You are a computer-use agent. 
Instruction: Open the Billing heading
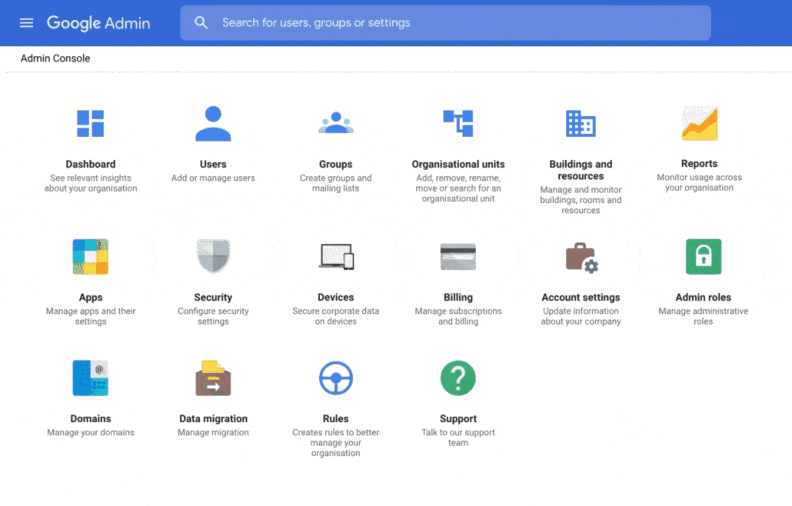pyautogui.click(x=458, y=297)
